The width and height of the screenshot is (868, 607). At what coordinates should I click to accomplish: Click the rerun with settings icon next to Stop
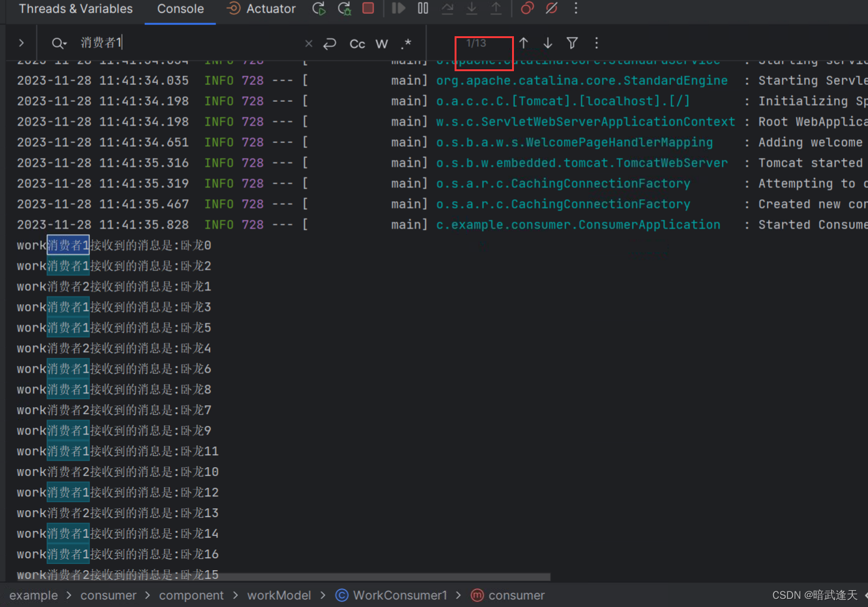pyautogui.click(x=344, y=9)
